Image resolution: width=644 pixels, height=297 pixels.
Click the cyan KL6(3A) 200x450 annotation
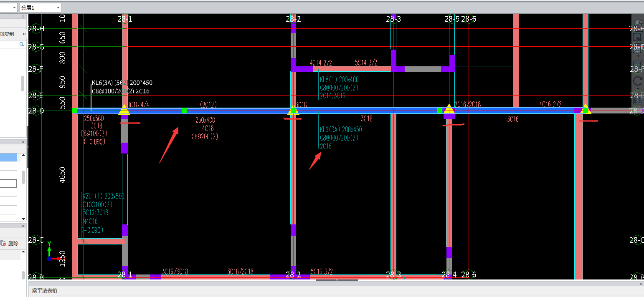tap(341, 130)
